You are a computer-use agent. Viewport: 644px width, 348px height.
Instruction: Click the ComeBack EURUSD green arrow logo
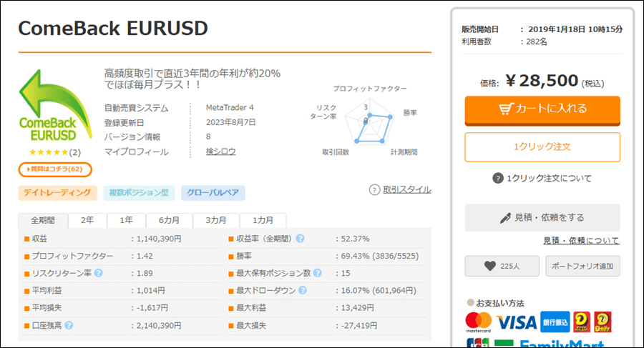pyautogui.click(x=55, y=106)
